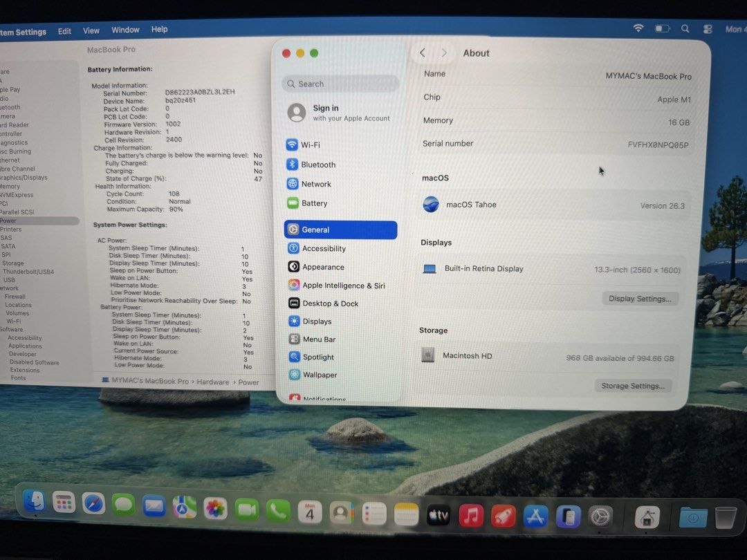
Task: Select Applications in System Information sidebar
Action: [x=25, y=346]
